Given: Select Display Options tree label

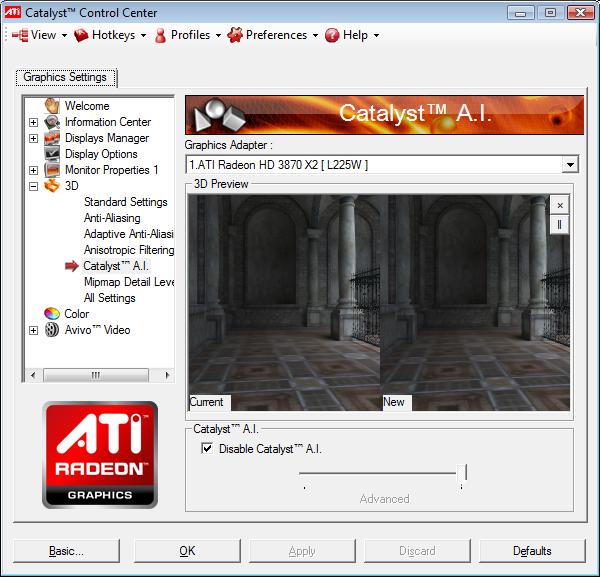Looking at the screenshot, I should (101, 154).
